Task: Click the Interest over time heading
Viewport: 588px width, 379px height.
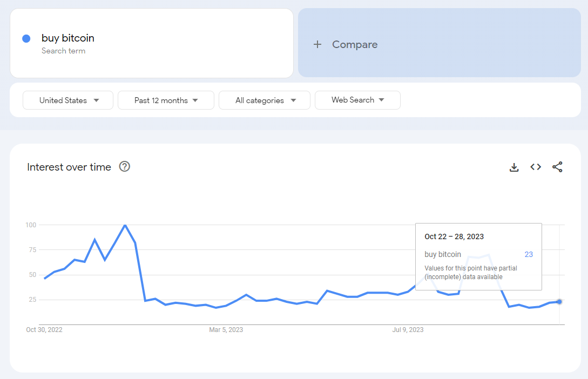Action: point(69,167)
